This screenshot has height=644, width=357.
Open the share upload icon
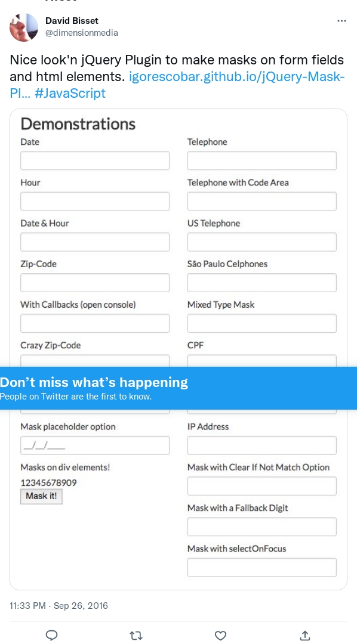click(305, 636)
